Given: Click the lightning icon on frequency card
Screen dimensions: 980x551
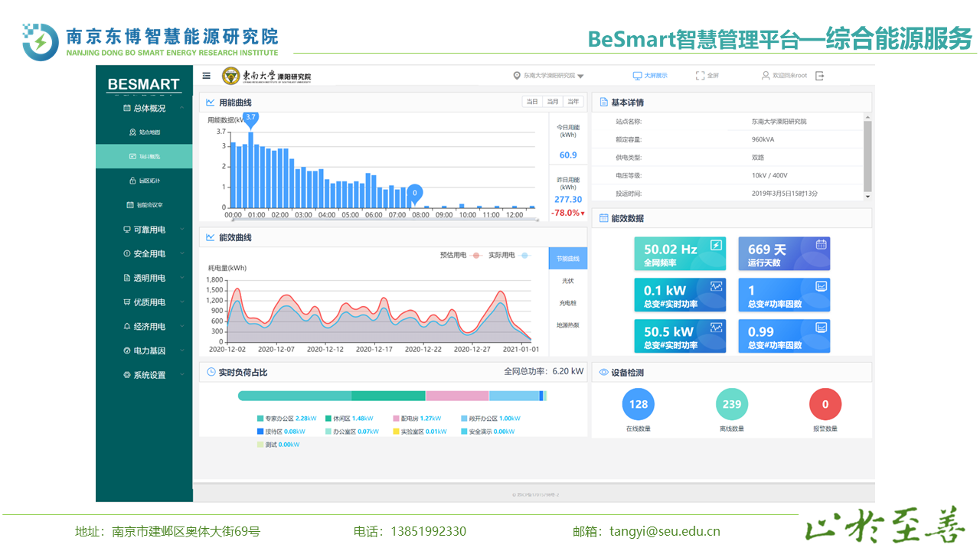Looking at the screenshot, I should (717, 245).
